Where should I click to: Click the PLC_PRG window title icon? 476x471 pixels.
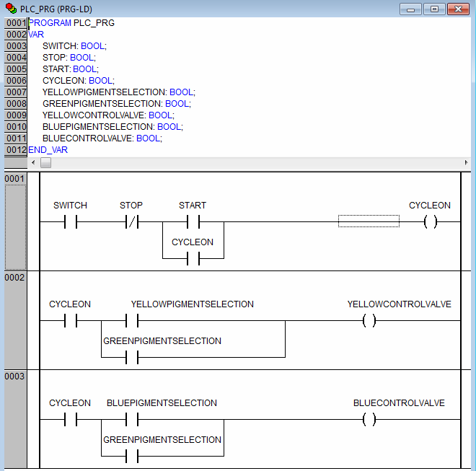(x=12, y=9)
